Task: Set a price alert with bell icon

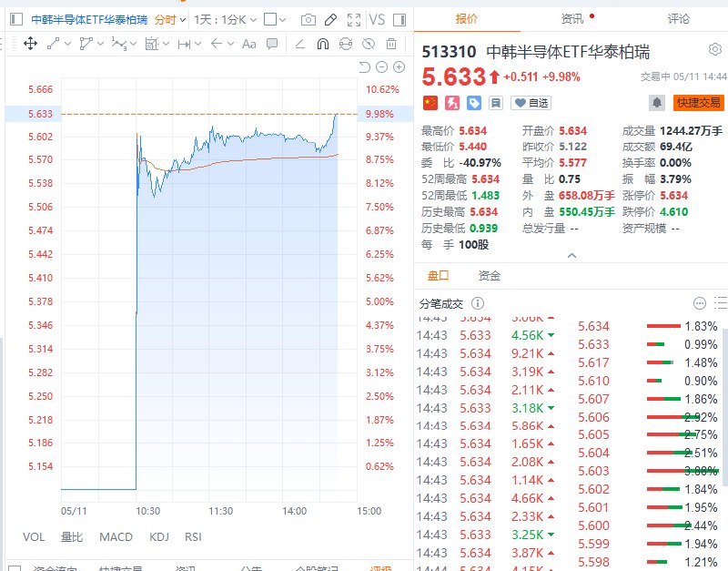Action: tap(657, 103)
